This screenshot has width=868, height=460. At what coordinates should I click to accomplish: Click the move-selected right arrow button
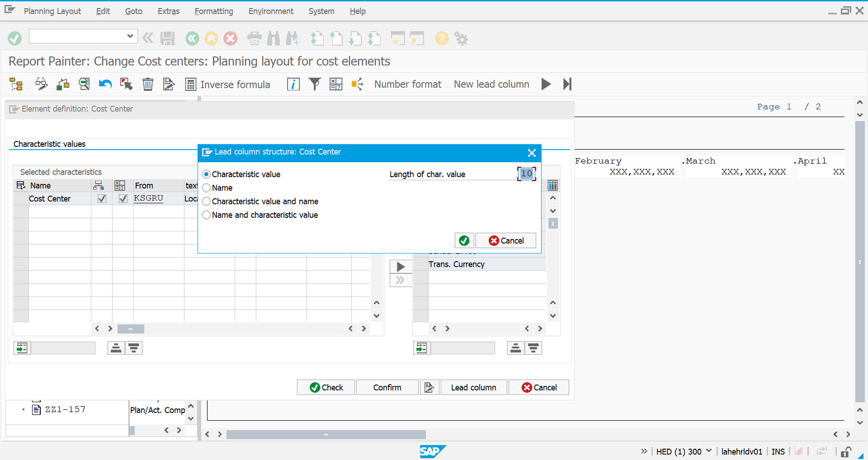coord(400,267)
